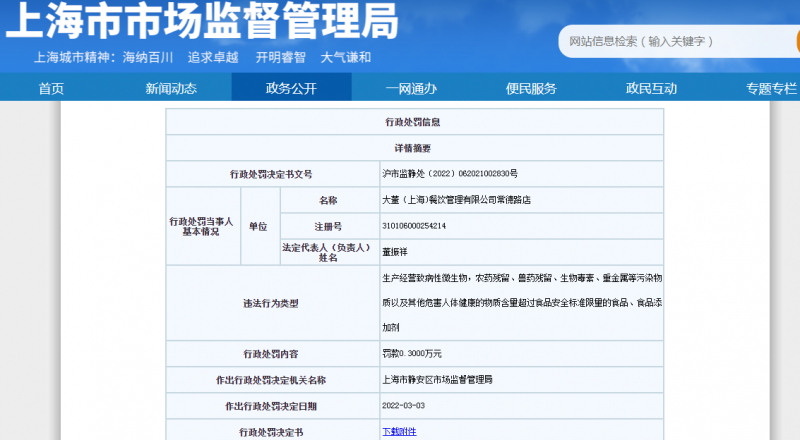This screenshot has width=800, height=440.
Task: Select the 行政处罚信息 table heading
Action: coord(412,122)
